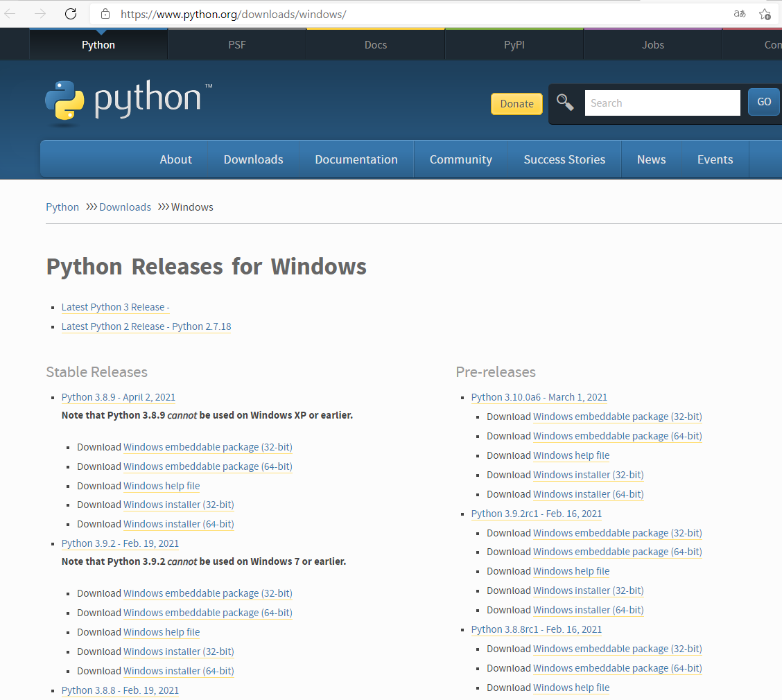Viewport: 782px width, 700px height.
Task: Click the translate page icon
Action: point(740,14)
